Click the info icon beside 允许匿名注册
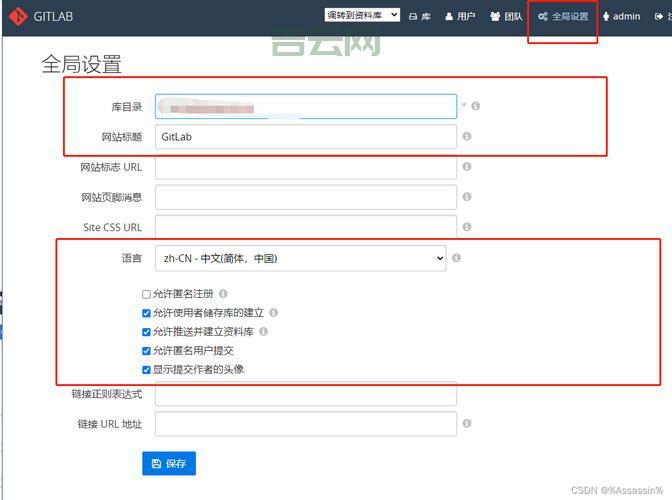This screenshot has width=672, height=500. click(x=223, y=293)
